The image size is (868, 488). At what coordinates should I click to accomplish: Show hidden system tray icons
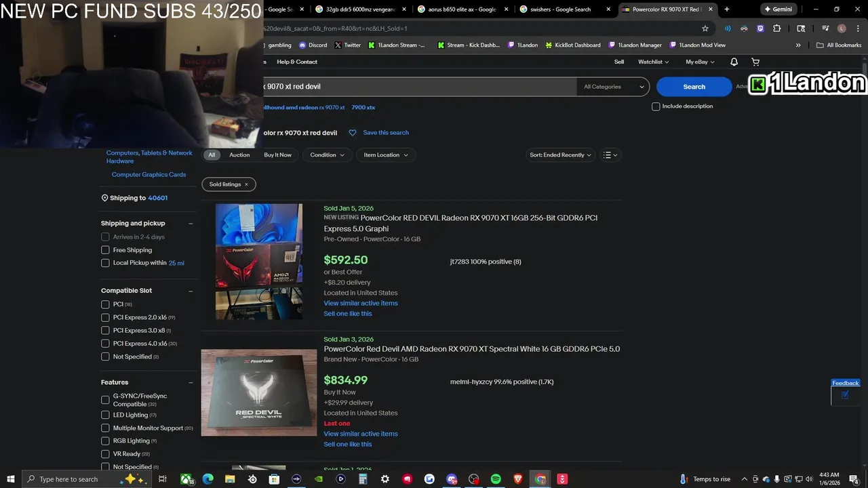pyautogui.click(x=745, y=479)
